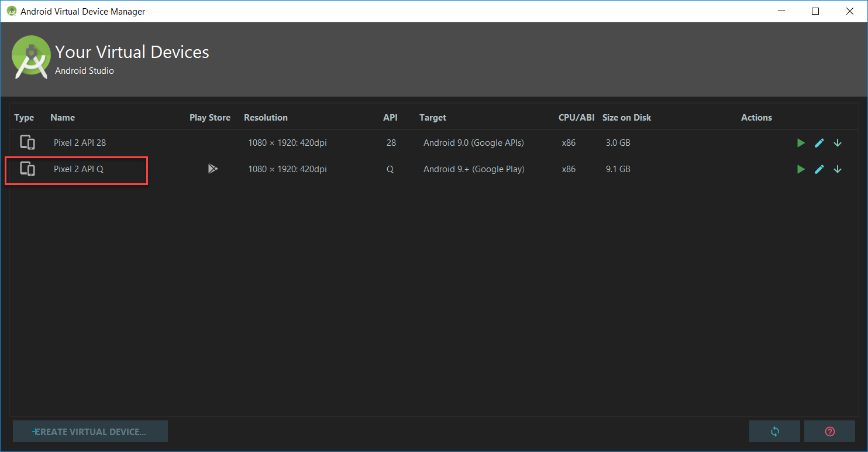
Task: Edit the Pixel 2 API 28 device
Action: [819, 143]
